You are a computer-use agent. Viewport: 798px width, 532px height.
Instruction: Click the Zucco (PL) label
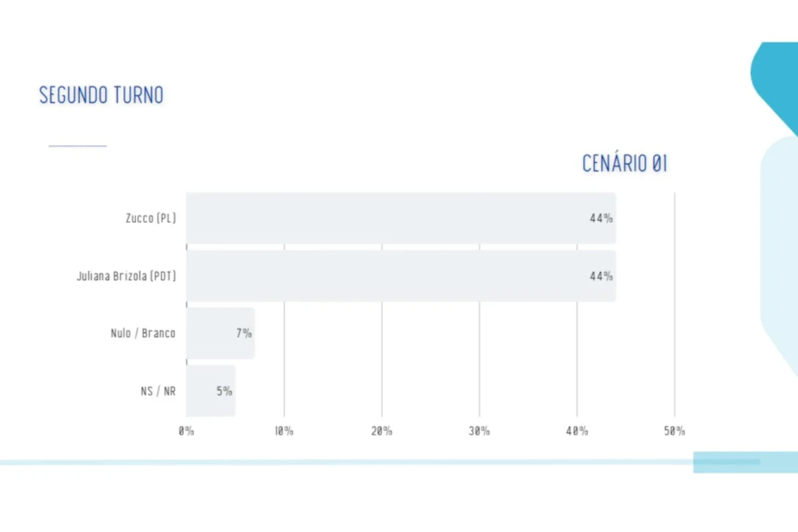point(151,218)
